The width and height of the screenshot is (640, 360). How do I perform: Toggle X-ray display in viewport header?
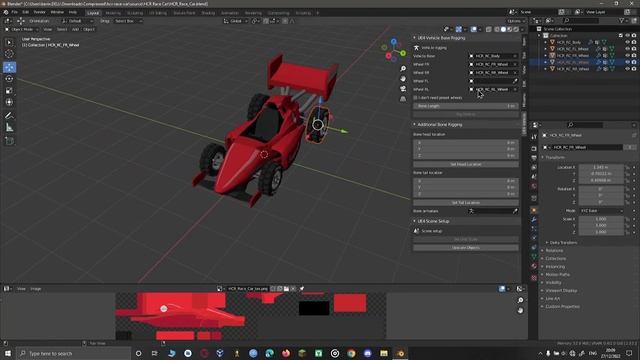point(489,29)
